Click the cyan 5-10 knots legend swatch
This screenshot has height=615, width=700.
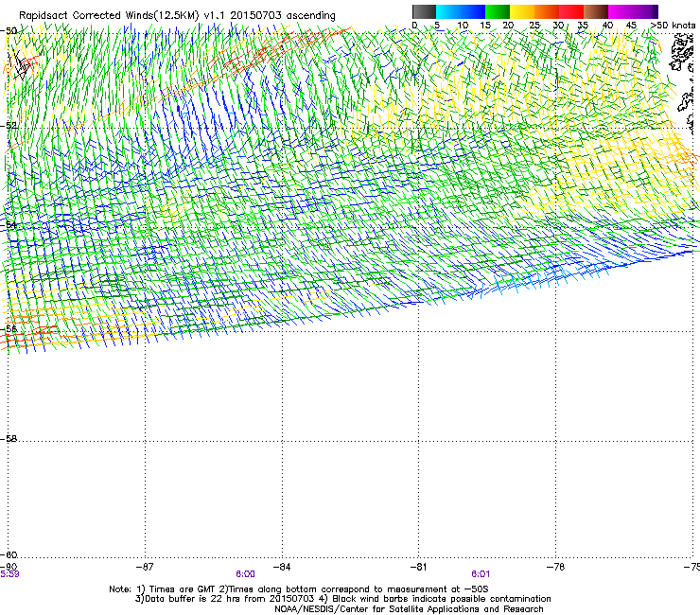pos(448,11)
